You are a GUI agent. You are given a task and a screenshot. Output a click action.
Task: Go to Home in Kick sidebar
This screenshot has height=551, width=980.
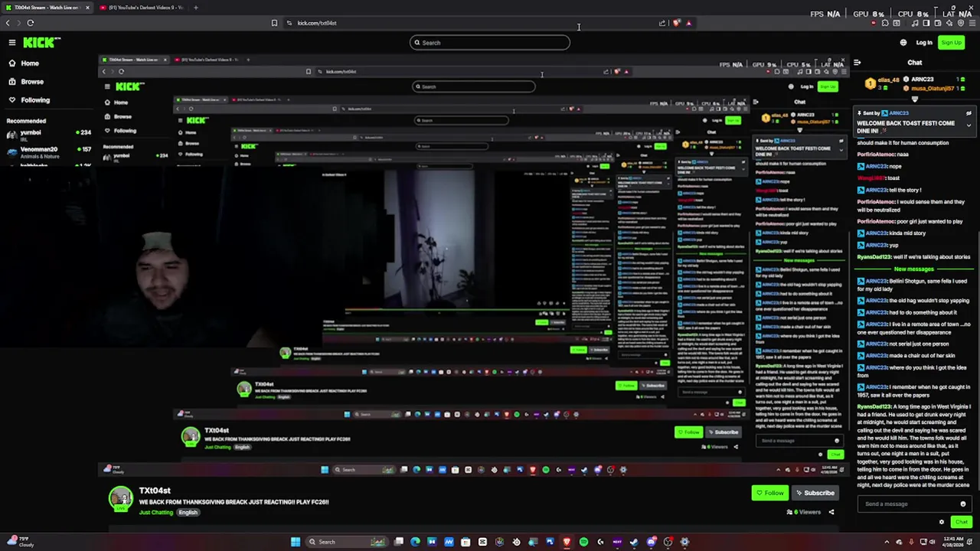(x=29, y=64)
